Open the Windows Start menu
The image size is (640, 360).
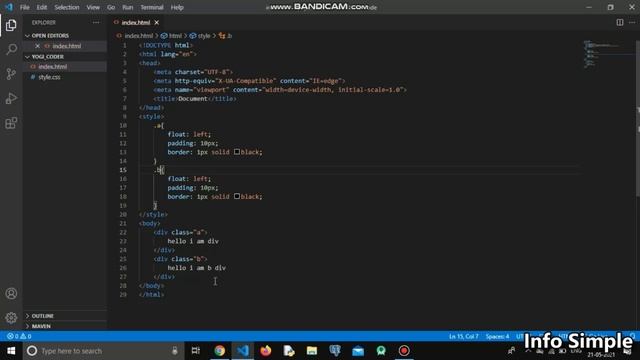click(11, 351)
